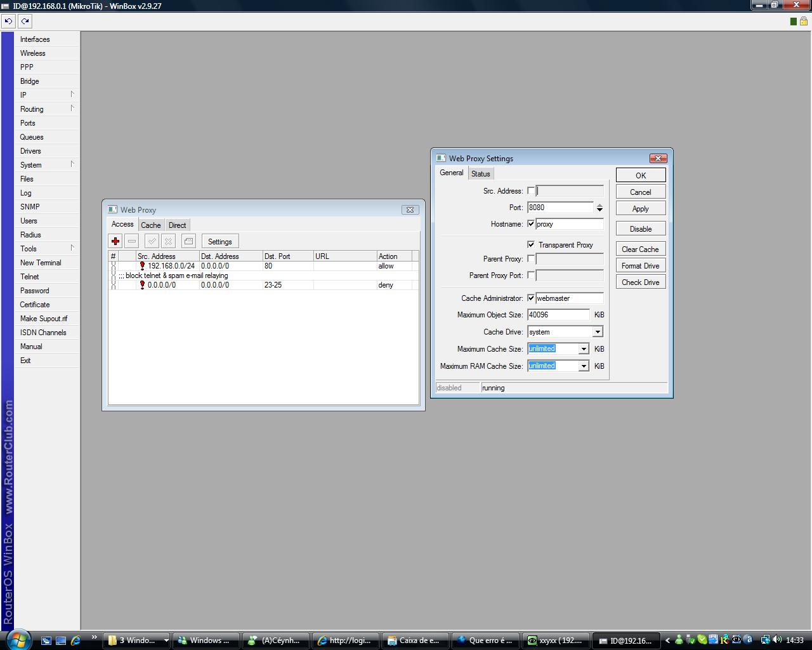
Task: Show hidden tray icons arrow
Action: click(x=667, y=640)
